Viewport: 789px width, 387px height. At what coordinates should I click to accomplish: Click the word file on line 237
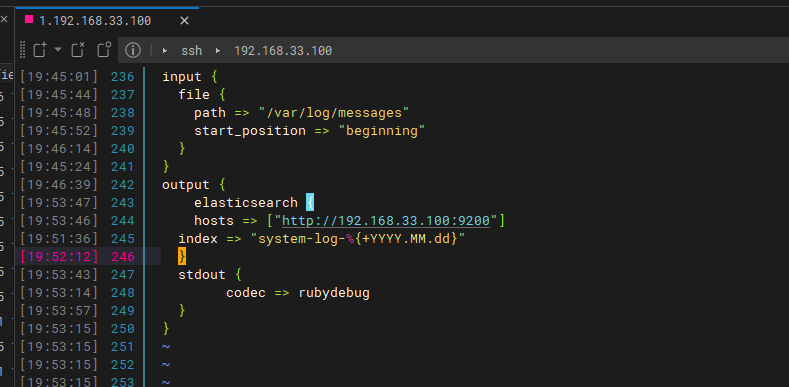(194, 95)
